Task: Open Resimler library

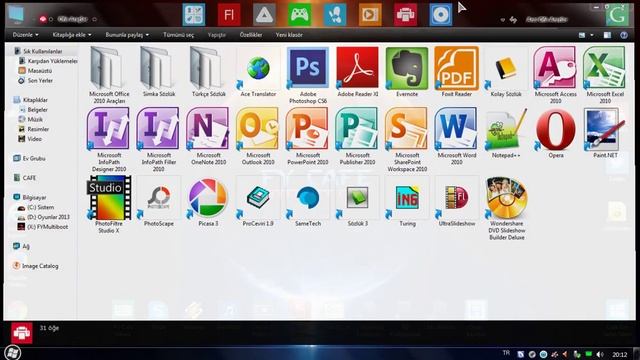Action: point(33,129)
